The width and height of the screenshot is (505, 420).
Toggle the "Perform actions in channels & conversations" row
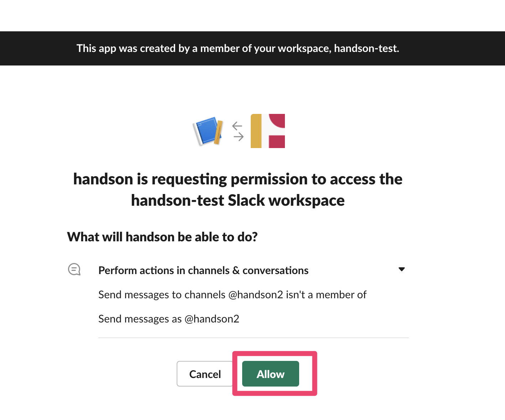[203, 271]
